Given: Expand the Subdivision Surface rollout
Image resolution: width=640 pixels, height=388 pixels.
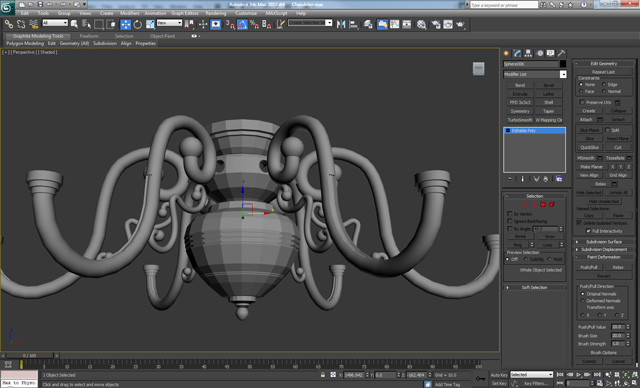Looking at the screenshot, I should (604, 242).
